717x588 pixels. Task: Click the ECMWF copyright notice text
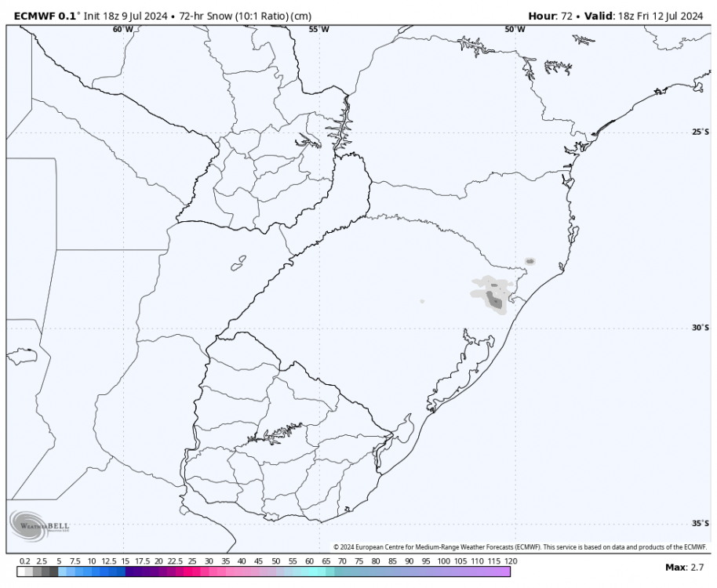520,547
